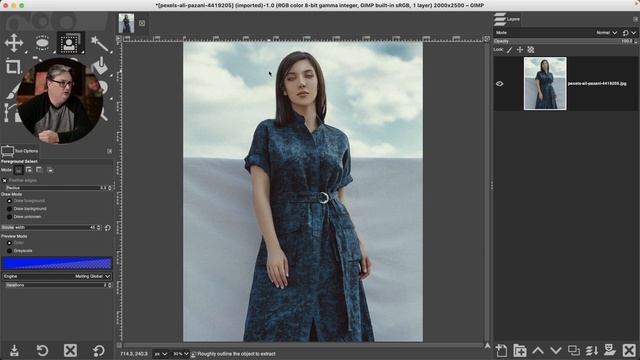The image size is (640, 360).
Task: Switch to the Tool Options tab
Action: click(19, 151)
